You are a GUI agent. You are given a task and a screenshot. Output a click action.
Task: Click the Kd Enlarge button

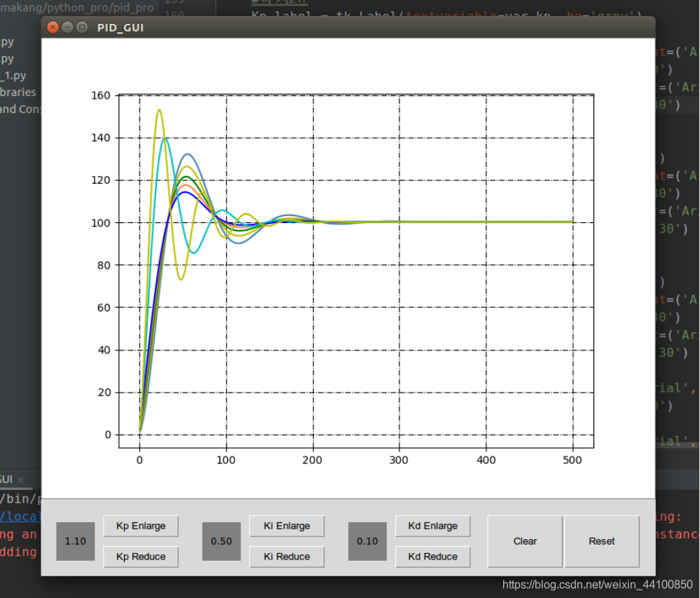click(432, 526)
